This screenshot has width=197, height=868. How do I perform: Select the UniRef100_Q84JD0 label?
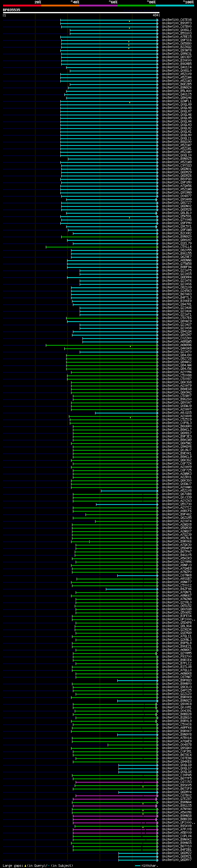[177, 355]
